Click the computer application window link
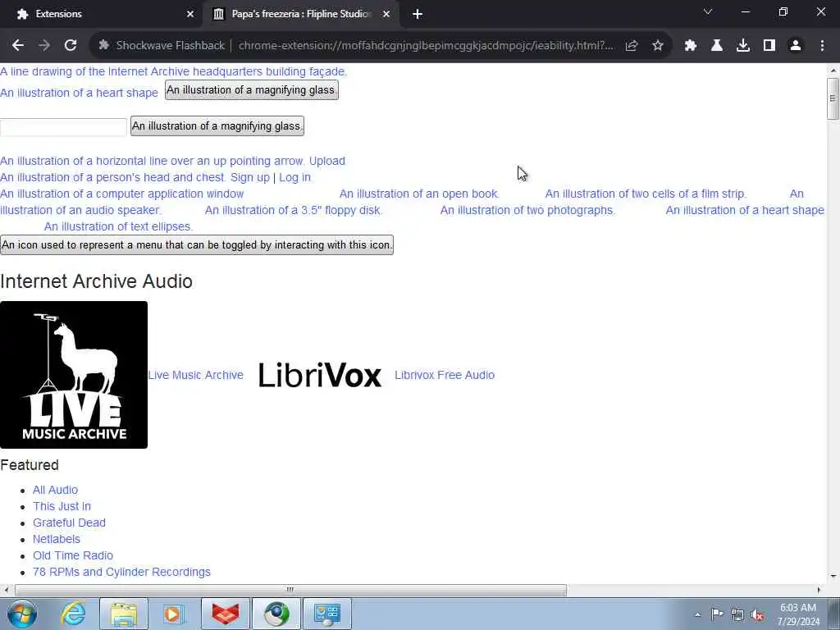Image resolution: width=840 pixels, height=630 pixels. (x=122, y=194)
